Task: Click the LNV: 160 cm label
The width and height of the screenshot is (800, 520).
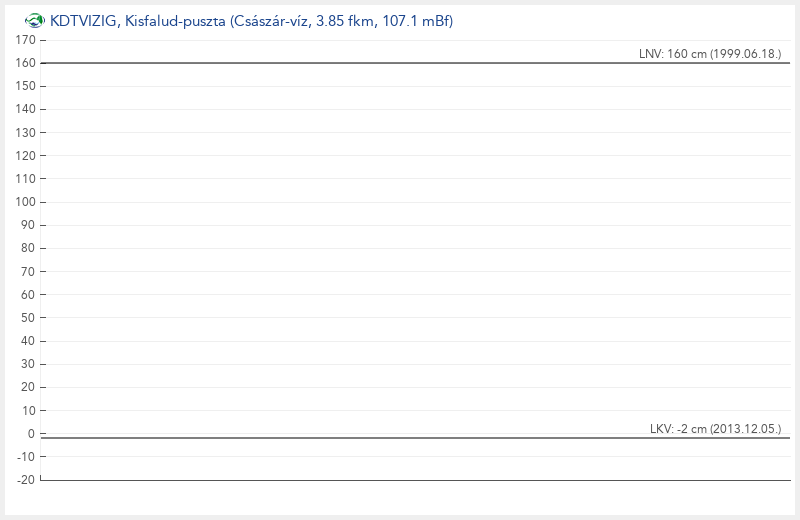Action: (710, 54)
